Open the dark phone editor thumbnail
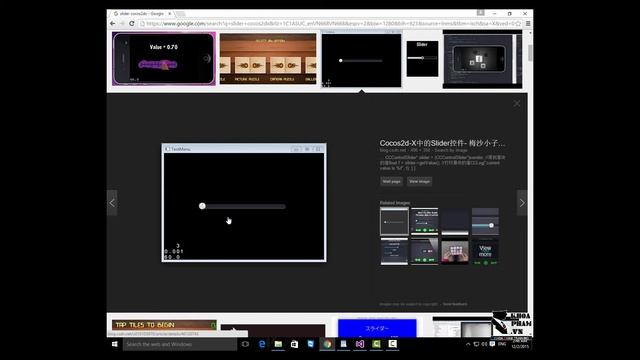 482,59
